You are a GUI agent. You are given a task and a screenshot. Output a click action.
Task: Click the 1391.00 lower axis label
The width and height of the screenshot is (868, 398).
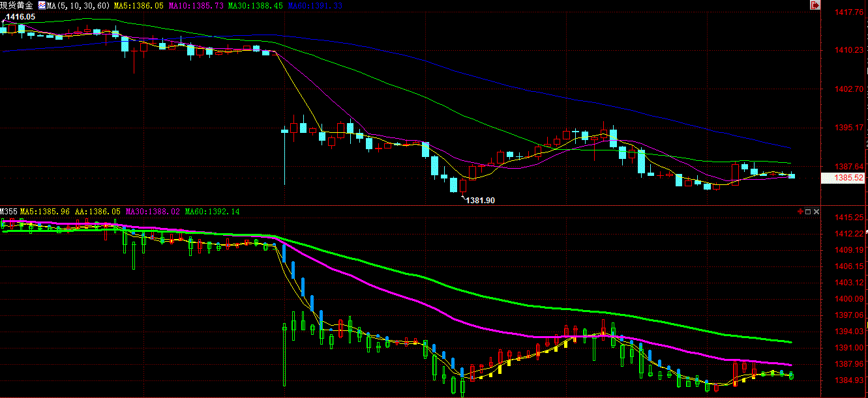pyautogui.click(x=850, y=348)
